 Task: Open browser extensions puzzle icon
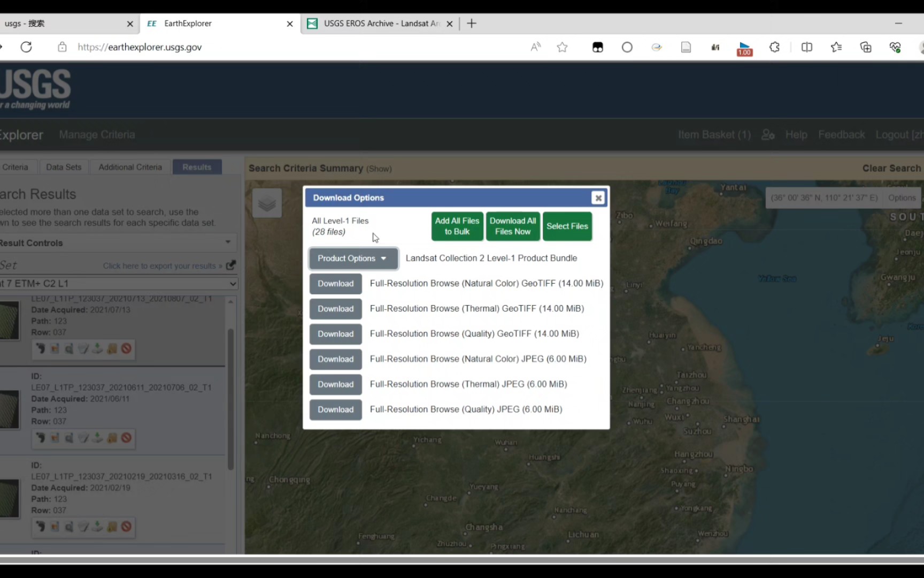tap(774, 47)
